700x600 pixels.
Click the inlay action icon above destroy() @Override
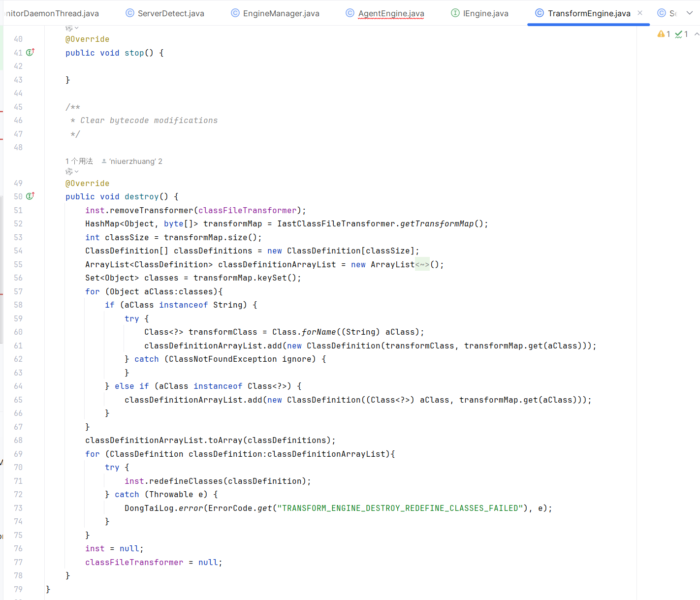click(69, 172)
